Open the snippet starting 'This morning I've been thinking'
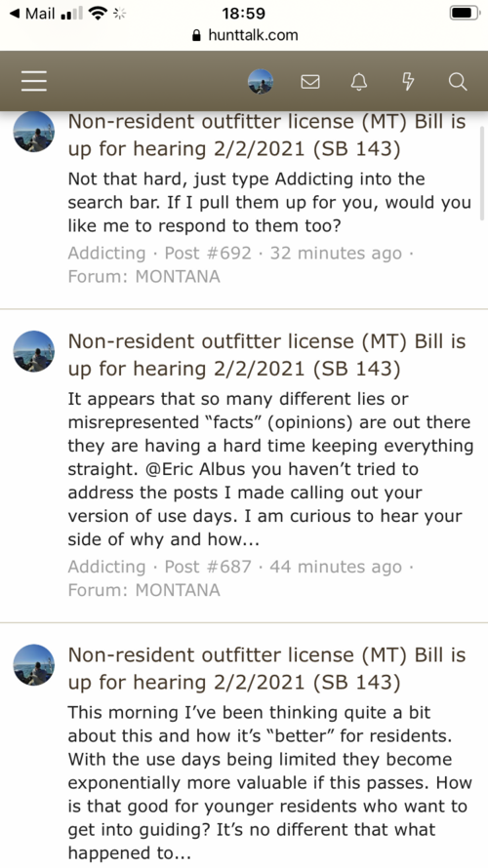This screenshot has width=488, height=868. [x=269, y=782]
